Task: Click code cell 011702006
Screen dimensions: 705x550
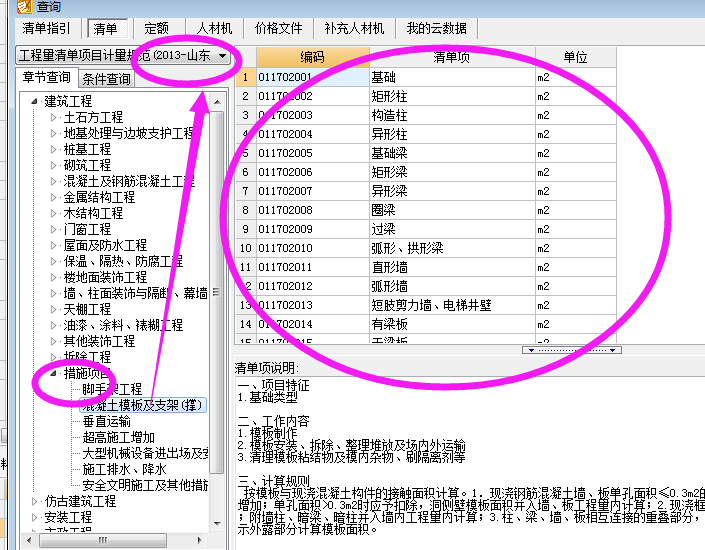Action: [312, 172]
